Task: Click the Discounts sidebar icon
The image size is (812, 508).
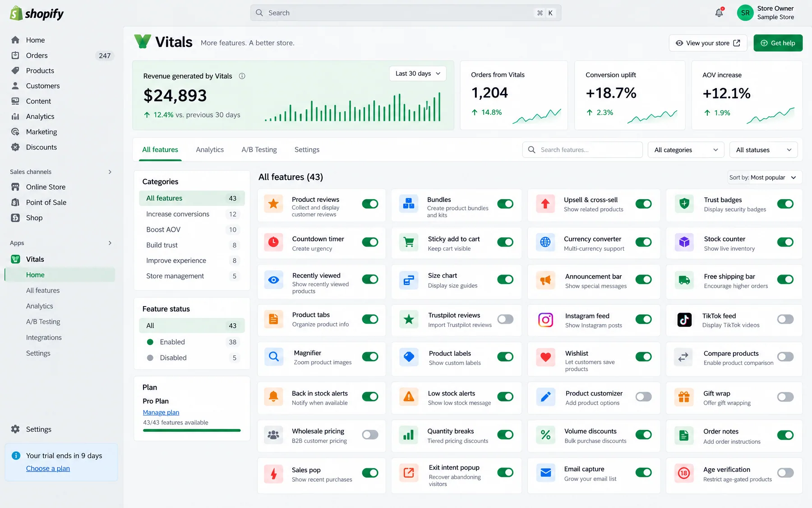Action: pos(15,147)
